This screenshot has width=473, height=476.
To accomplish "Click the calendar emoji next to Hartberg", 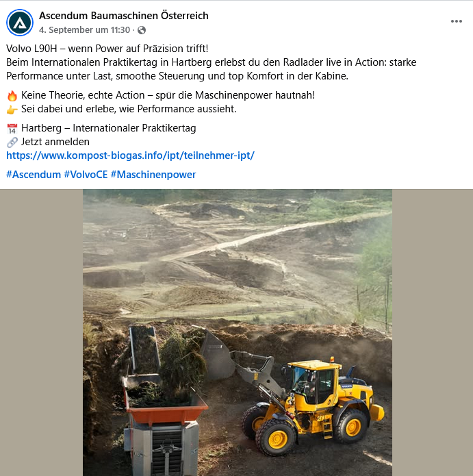I will [12, 129].
